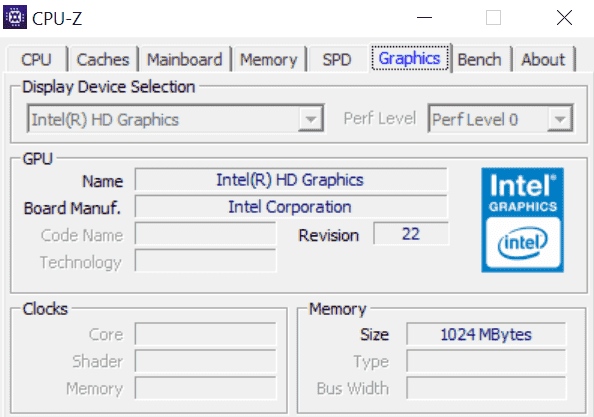Open the SPD tab

pyautogui.click(x=337, y=59)
